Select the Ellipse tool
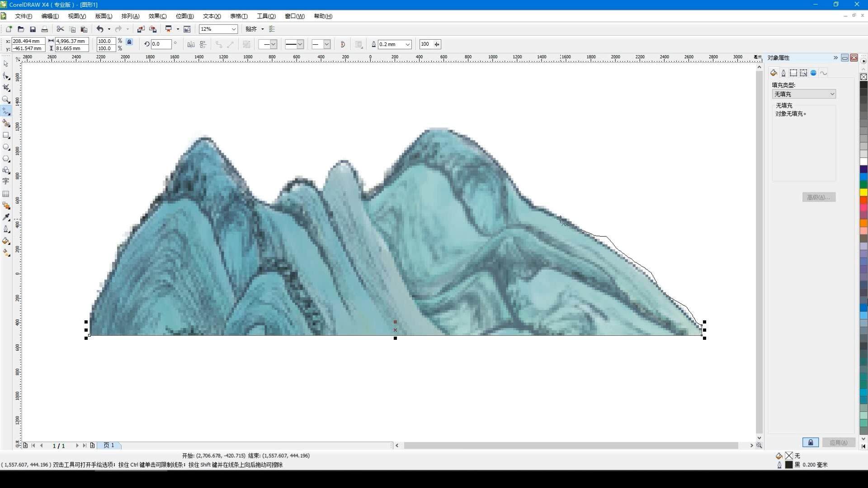Viewport: 868px width, 488px height. pos(6,147)
